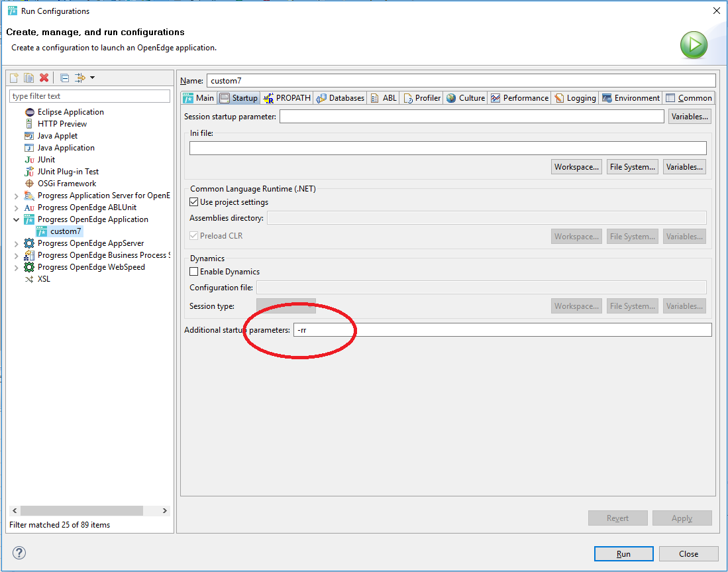Open the Culture tab

(x=466, y=98)
